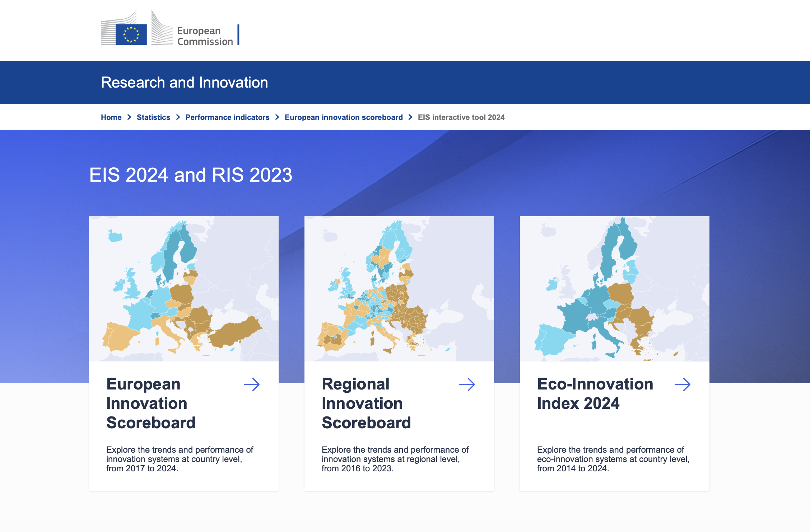Image resolution: width=810 pixels, height=532 pixels.
Task: Click arrow icon on Regional Innovation Scoreboard card
Action: (467, 384)
